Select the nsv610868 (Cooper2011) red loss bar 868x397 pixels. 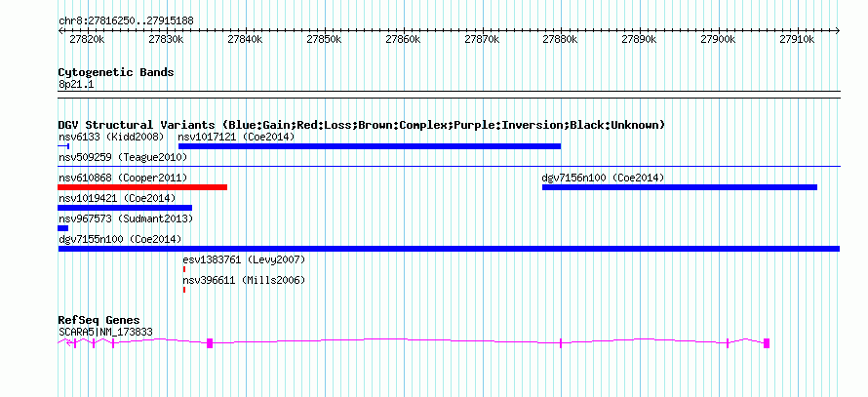142,187
